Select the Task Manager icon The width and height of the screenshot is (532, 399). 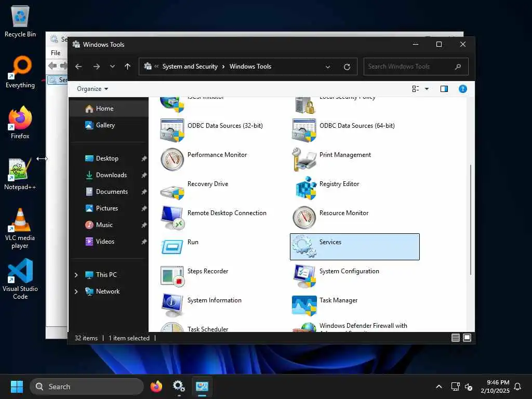coord(304,305)
